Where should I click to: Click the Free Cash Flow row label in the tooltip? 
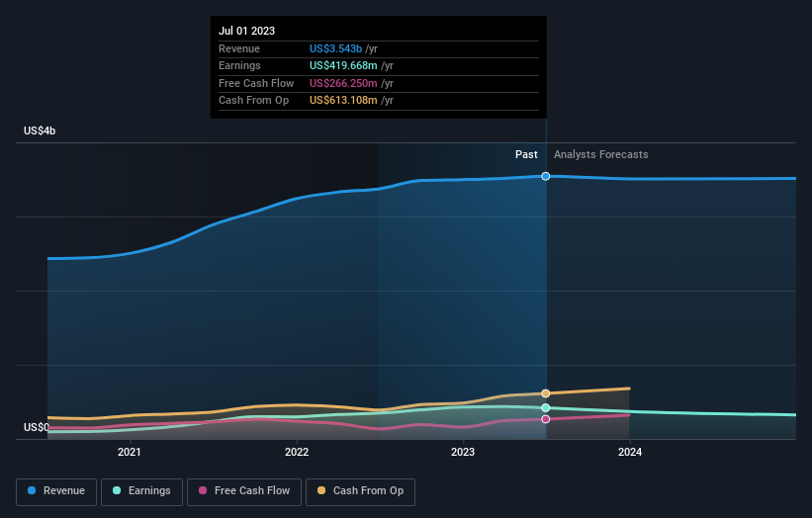[x=256, y=83]
